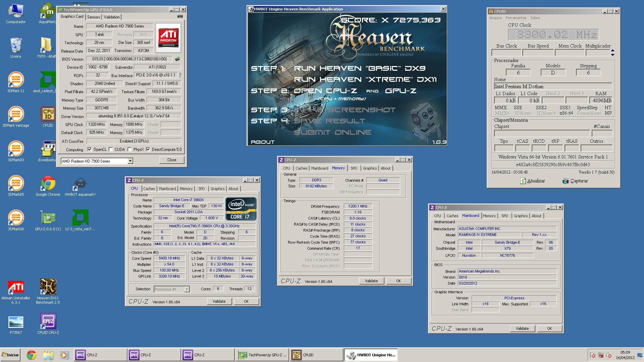Open Google Chrome desktop shortcut

pyautogui.click(x=48, y=186)
